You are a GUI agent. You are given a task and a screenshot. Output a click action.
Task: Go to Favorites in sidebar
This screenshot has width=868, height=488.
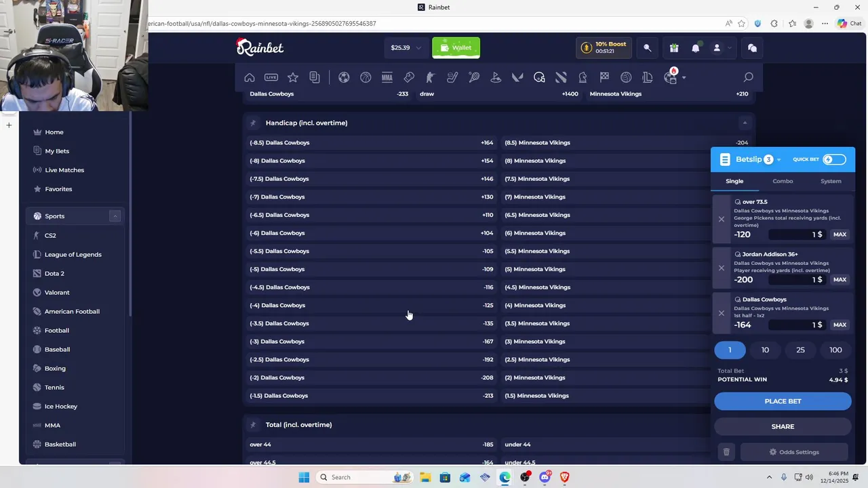58,189
